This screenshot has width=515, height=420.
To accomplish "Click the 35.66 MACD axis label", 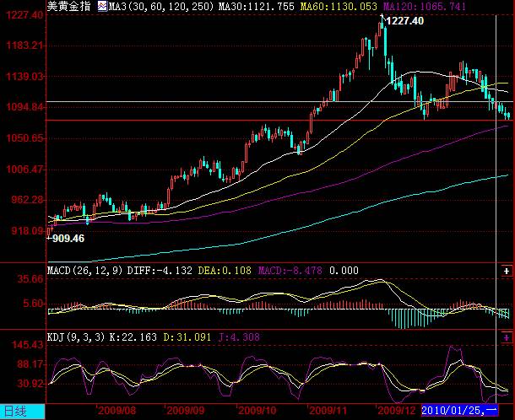I will point(30,279).
